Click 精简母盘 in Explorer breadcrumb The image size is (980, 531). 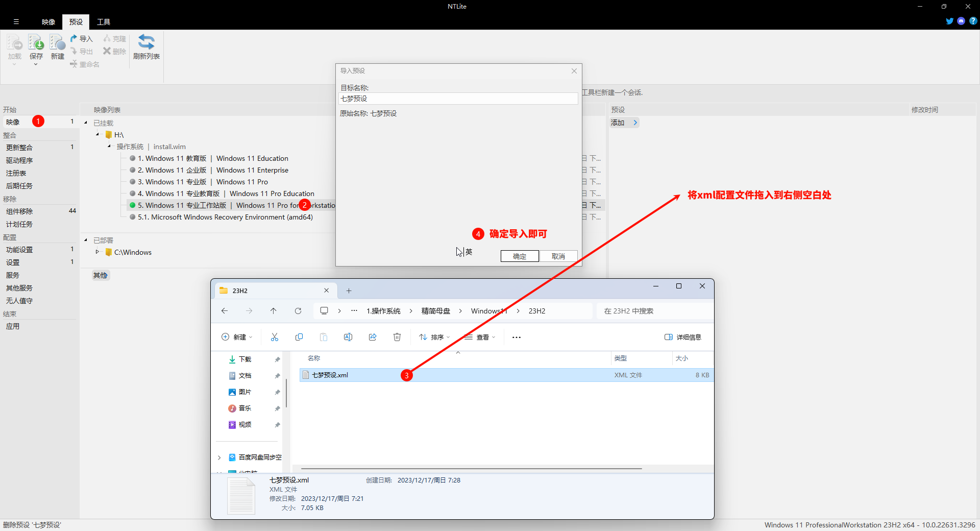click(x=436, y=311)
